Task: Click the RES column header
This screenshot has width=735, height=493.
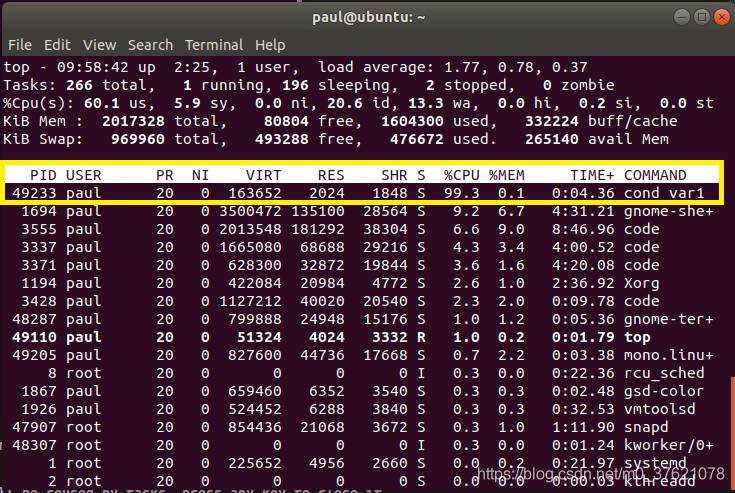Action: 331,175
